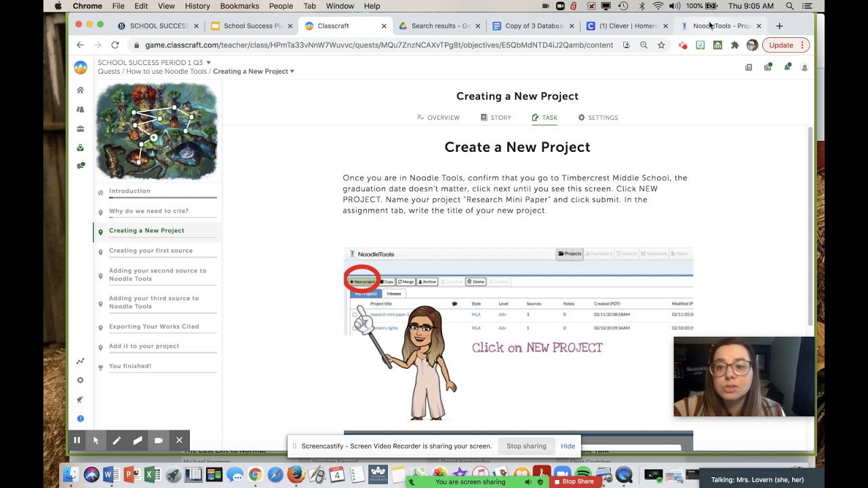Close the Screencastify drawing toolbar

tap(179, 441)
